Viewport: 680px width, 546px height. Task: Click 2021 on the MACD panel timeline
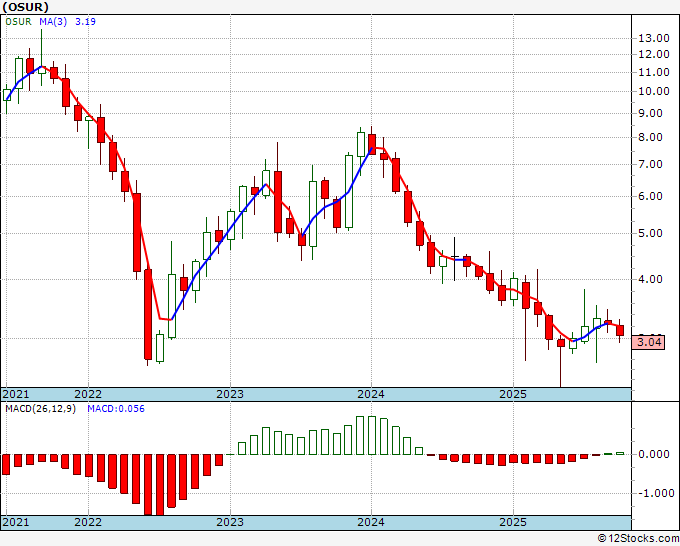[x=16, y=522]
